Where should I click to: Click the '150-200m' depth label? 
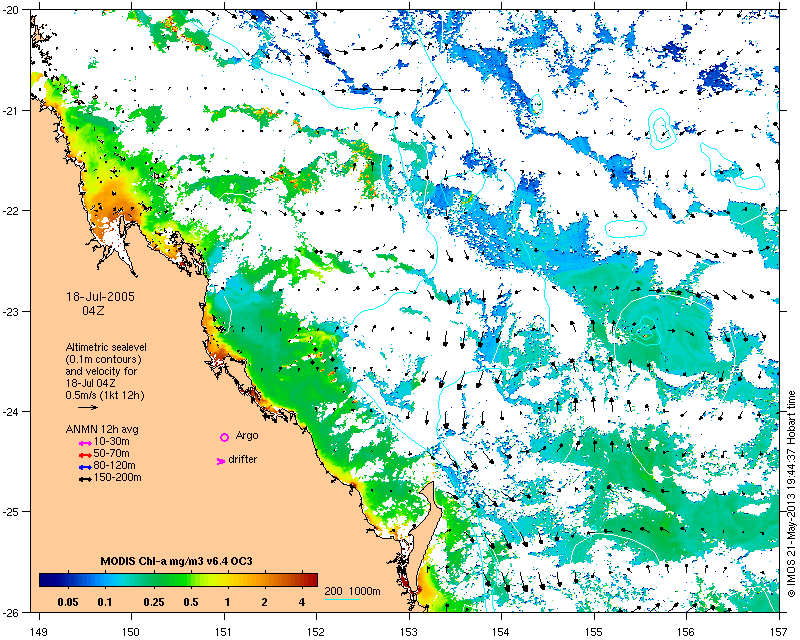[117, 478]
